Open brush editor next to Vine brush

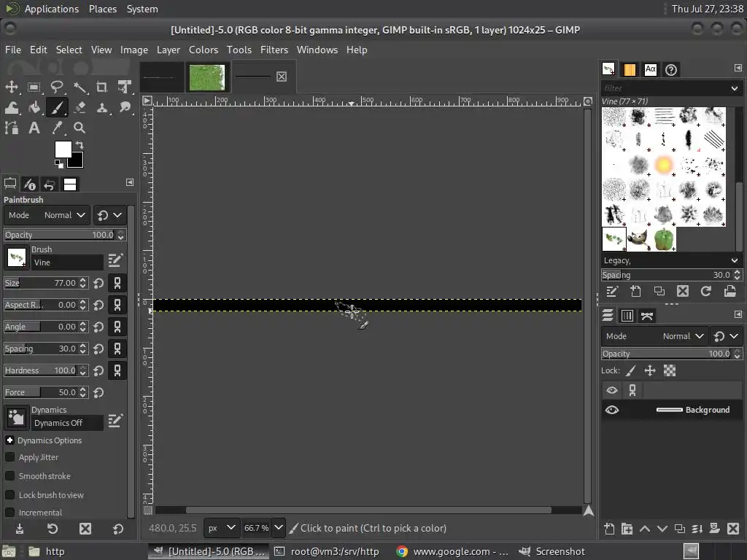click(115, 260)
